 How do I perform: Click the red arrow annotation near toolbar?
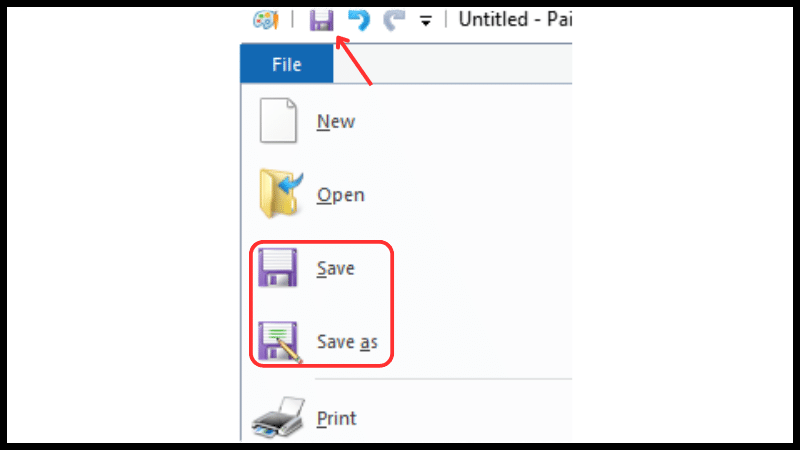354,60
